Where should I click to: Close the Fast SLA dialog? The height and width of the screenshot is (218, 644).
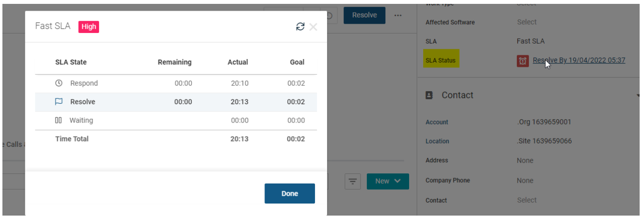(314, 27)
